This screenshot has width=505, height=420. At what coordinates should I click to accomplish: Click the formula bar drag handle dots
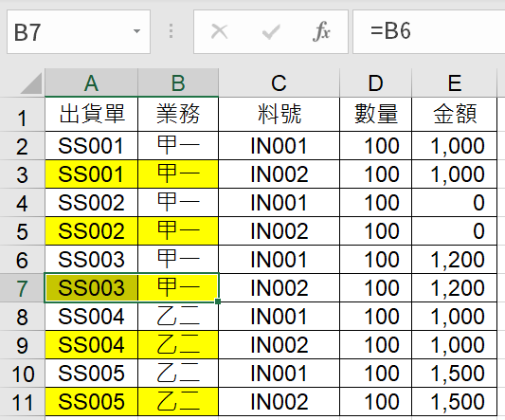171,31
